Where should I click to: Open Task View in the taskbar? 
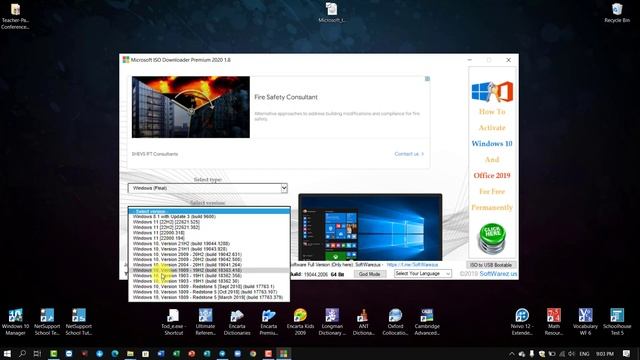pyautogui.click(x=37, y=353)
